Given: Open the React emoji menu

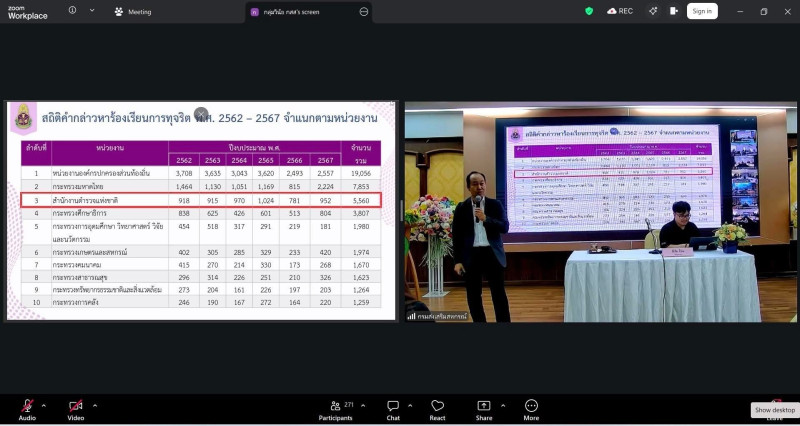Looking at the screenshot, I should tap(437, 407).
